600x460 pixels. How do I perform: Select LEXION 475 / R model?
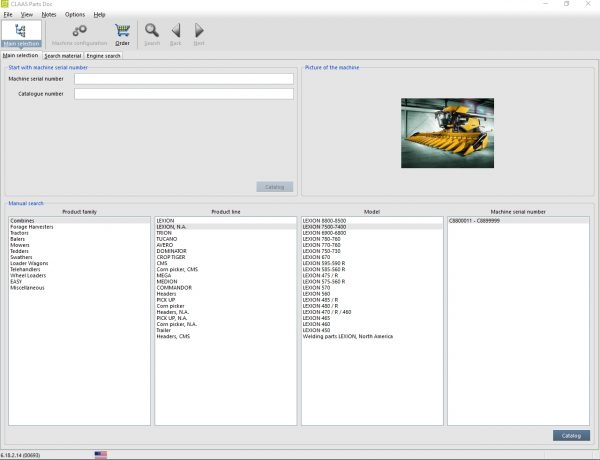(372, 276)
